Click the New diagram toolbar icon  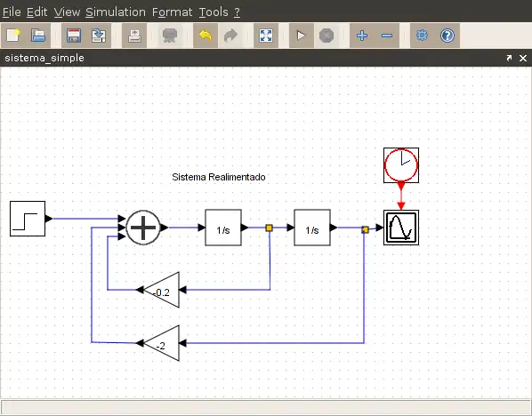[x=13, y=36]
